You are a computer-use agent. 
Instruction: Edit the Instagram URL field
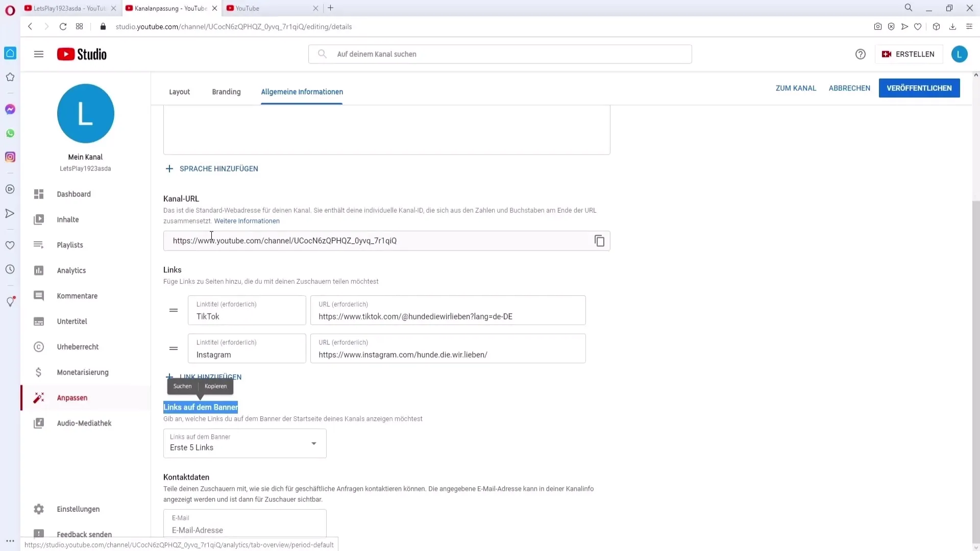click(x=448, y=348)
